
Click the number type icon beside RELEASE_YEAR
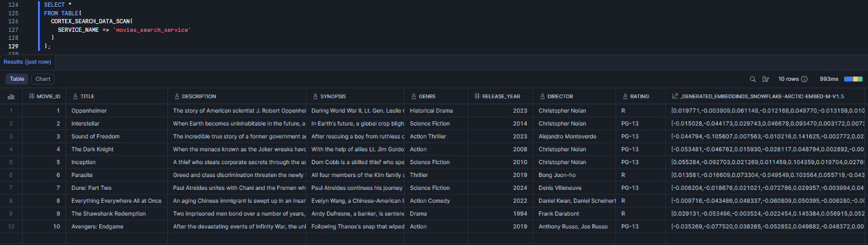[478, 96]
